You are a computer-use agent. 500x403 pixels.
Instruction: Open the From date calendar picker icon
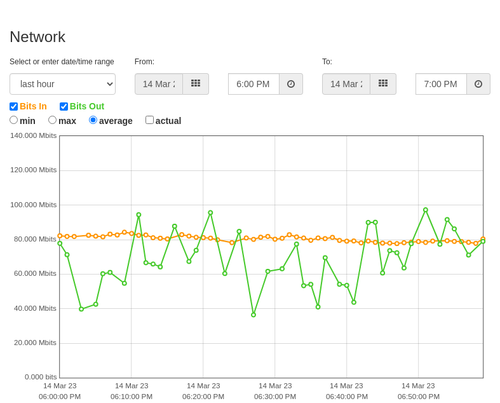(196, 84)
